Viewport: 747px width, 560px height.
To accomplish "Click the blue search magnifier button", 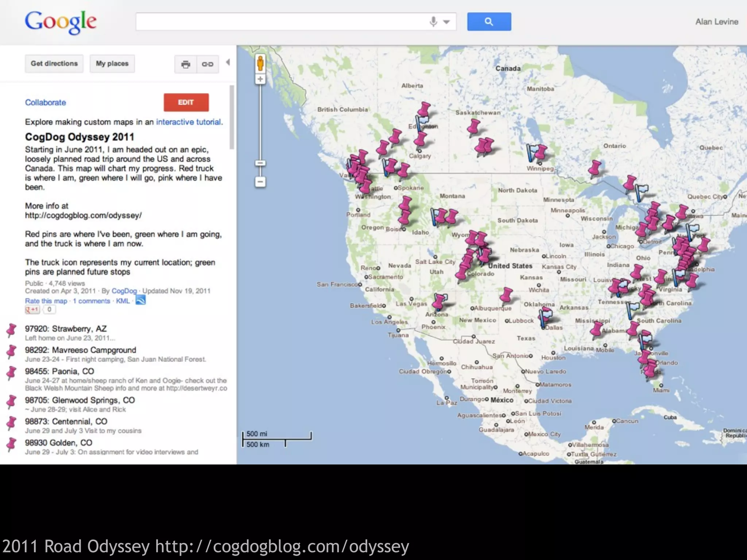I will click(x=489, y=22).
